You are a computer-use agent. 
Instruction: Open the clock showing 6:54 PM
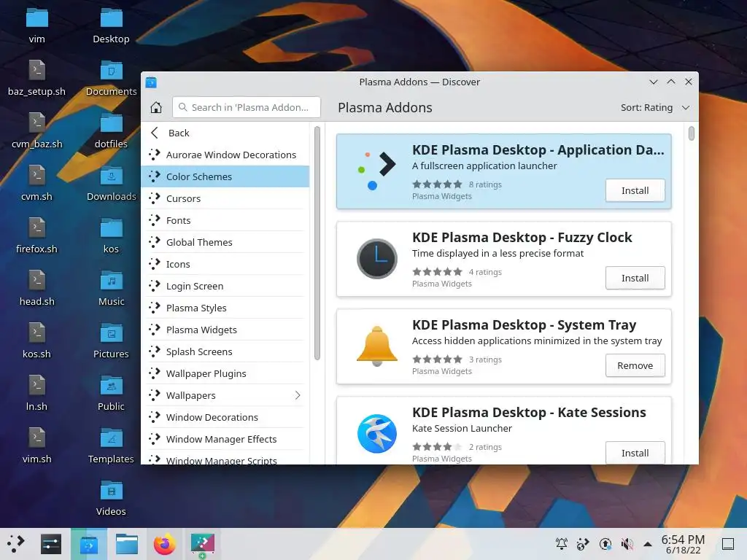tap(683, 544)
